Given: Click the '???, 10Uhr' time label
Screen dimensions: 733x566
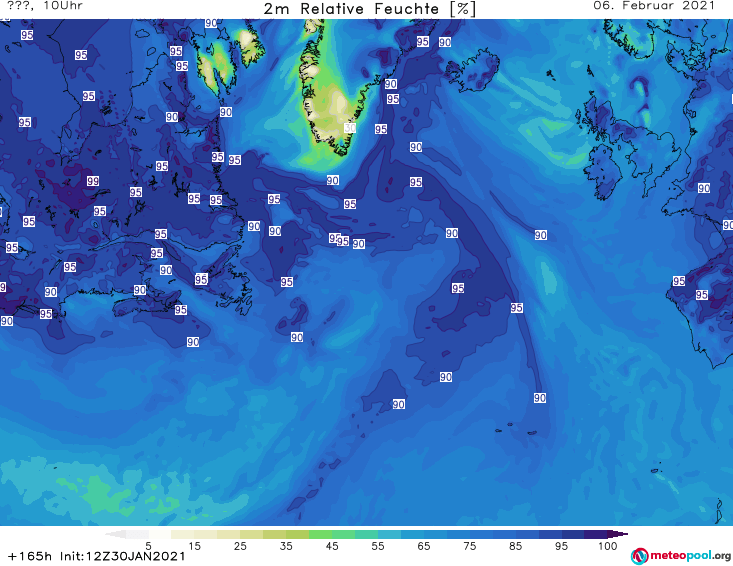Looking at the screenshot, I should (x=45, y=6).
